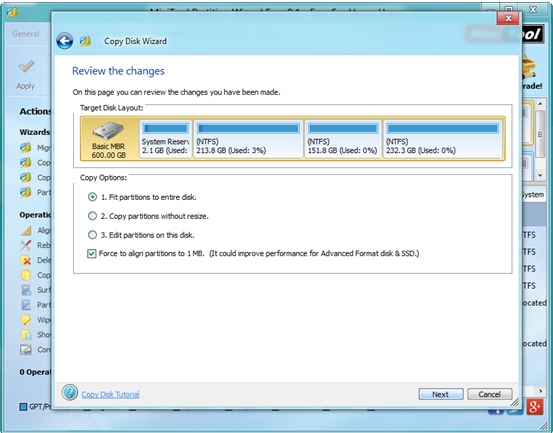Select the System Reserved 2.1 GB partition
This screenshot has height=433, width=553.
coord(165,138)
